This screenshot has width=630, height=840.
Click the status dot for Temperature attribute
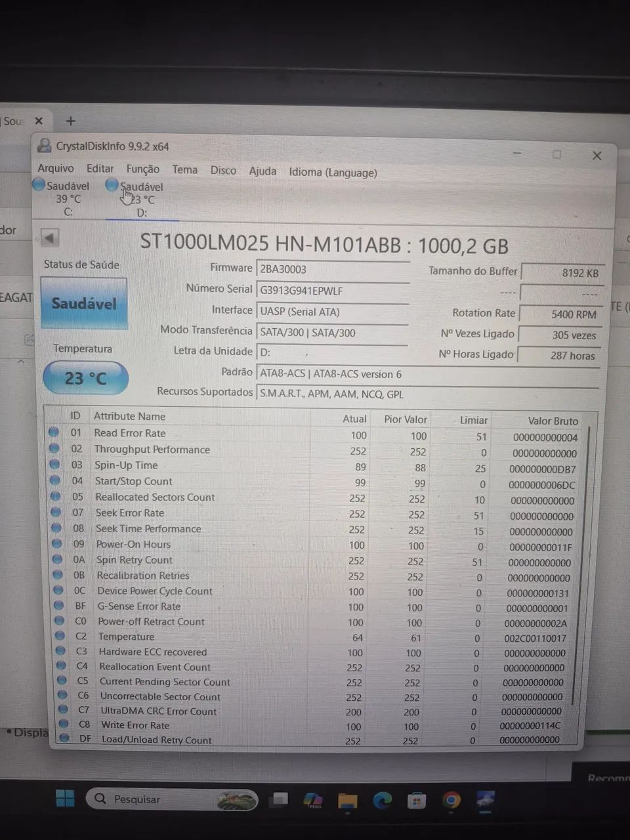60,636
